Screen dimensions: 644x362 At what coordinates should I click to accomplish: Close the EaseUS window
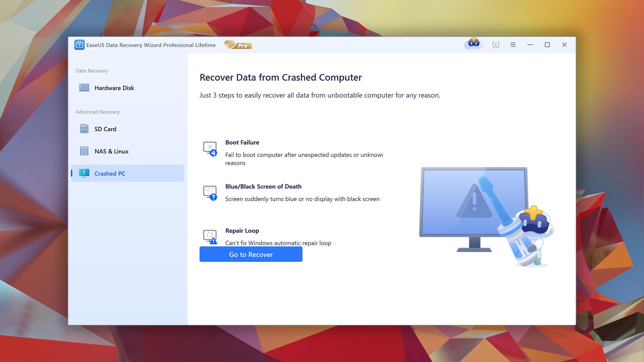click(564, 45)
